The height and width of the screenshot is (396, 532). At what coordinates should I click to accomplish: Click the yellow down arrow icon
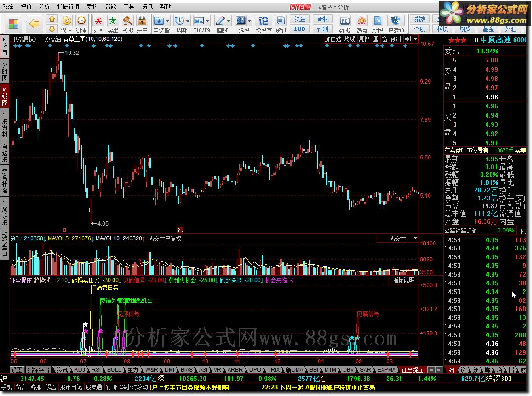point(52,29)
